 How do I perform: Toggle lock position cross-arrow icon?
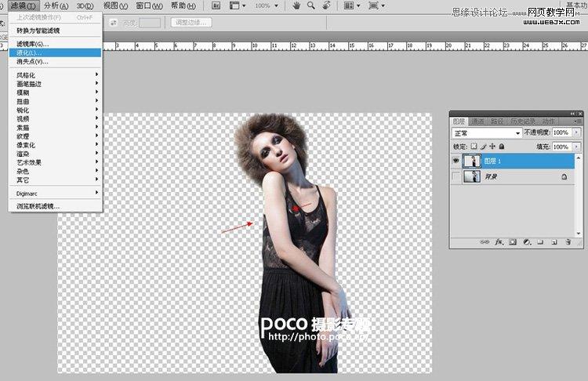[492, 147]
